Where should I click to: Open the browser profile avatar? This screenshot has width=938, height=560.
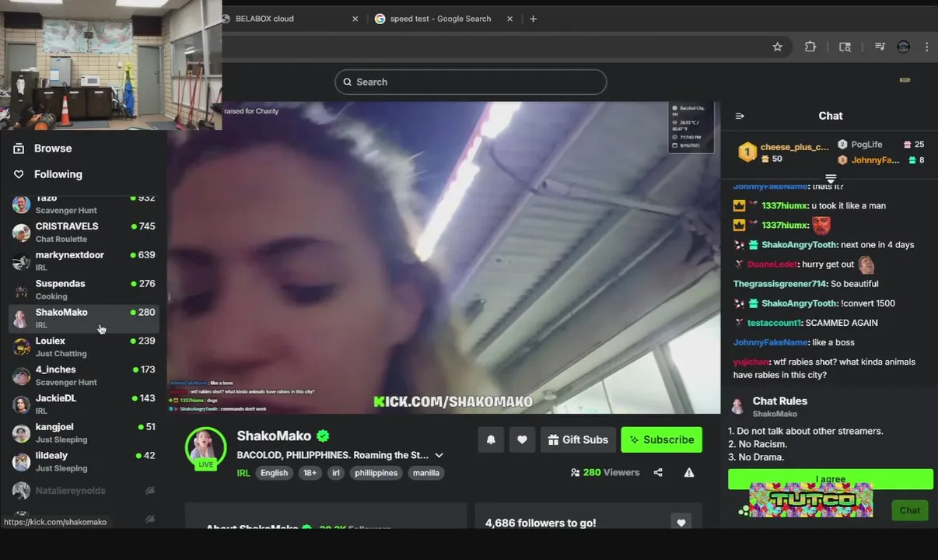[903, 47]
